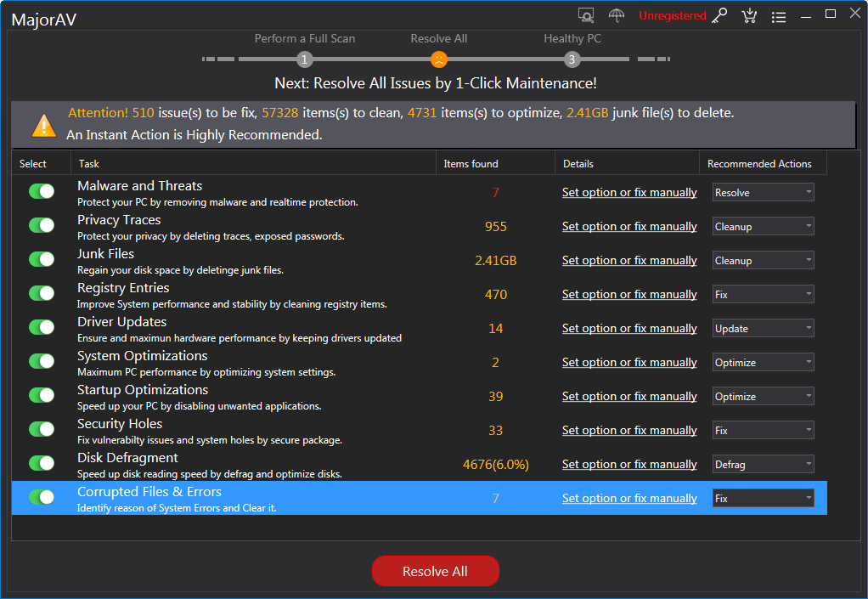868x599 pixels.
Task: Toggle off Disk Defragment task
Action: pos(42,463)
